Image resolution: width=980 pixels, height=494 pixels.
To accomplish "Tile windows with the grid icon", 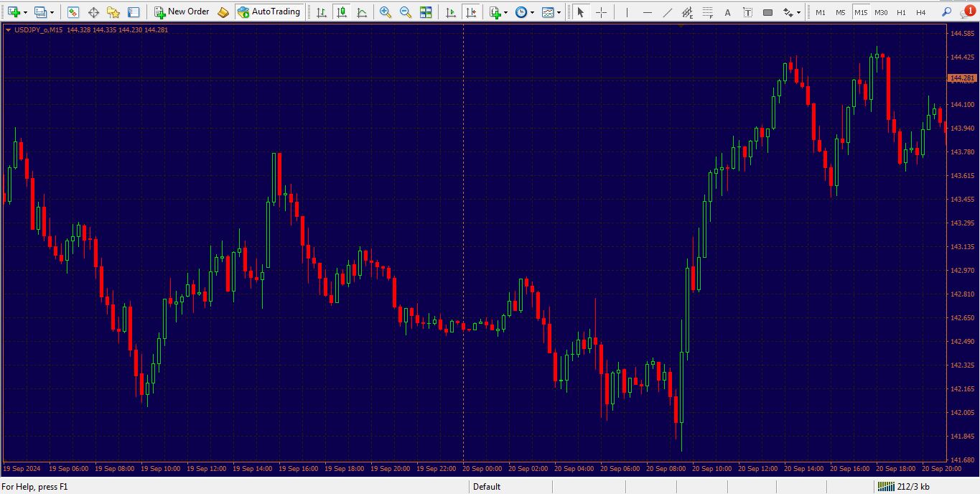I will (x=426, y=12).
